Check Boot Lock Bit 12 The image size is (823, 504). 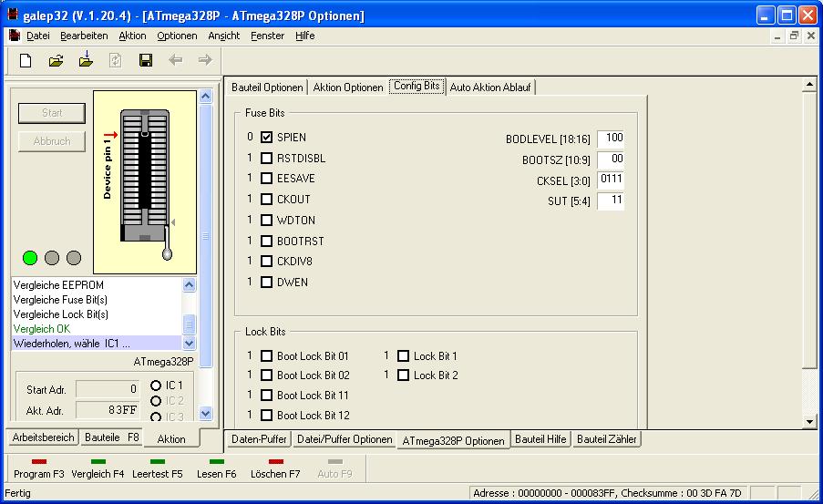267,416
